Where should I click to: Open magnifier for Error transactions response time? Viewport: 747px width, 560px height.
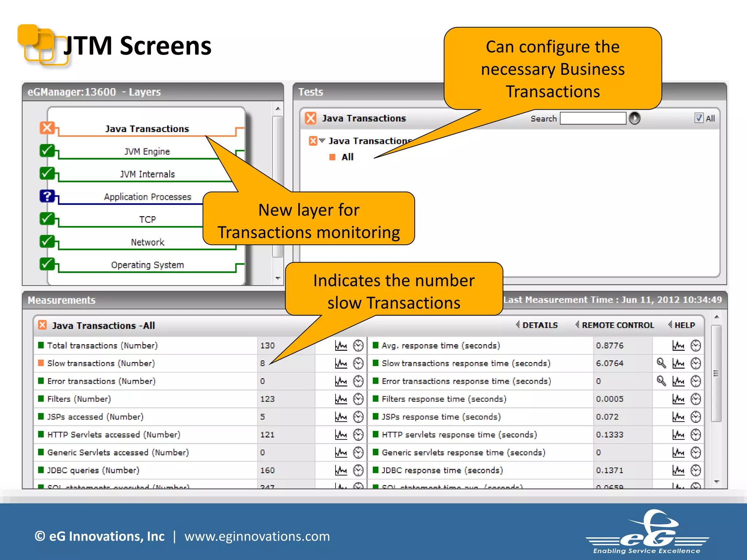click(x=661, y=381)
